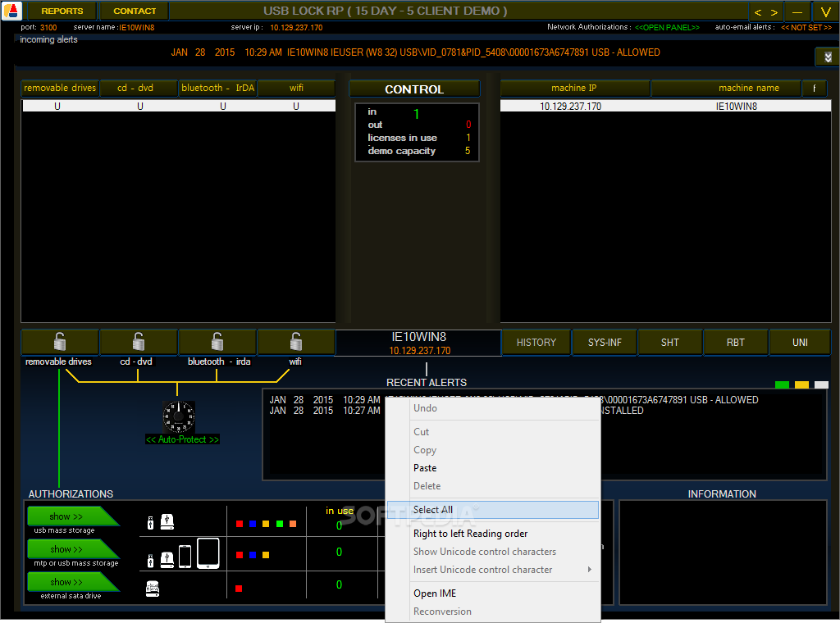Click USB flash stick icon in mtp row
Image resolution: width=840 pixels, height=623 pixels.
[x=151, y=561]
